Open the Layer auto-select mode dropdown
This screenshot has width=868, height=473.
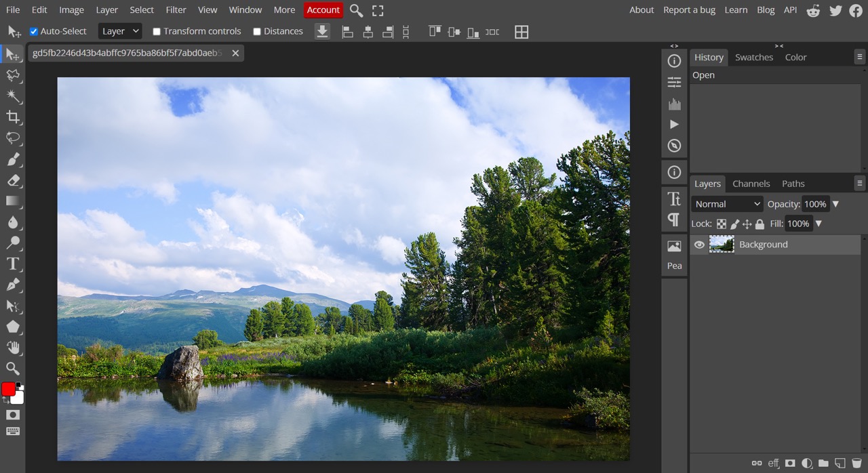point(119,30)
